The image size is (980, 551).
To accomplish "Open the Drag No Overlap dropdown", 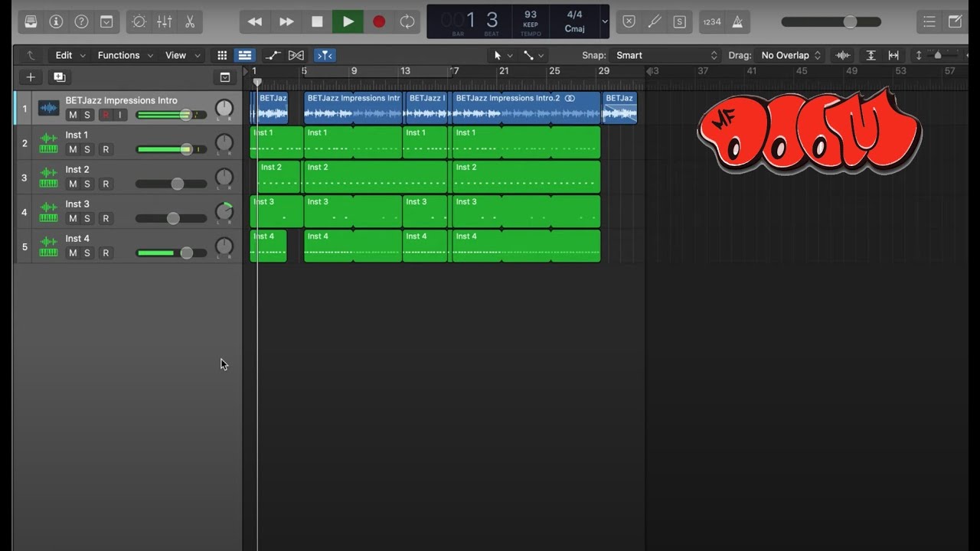I will pos(790,55).
